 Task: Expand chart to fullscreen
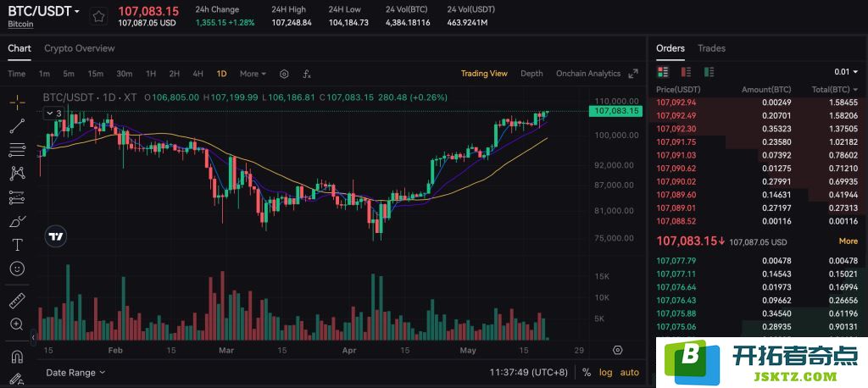click(x=633, y=74)
